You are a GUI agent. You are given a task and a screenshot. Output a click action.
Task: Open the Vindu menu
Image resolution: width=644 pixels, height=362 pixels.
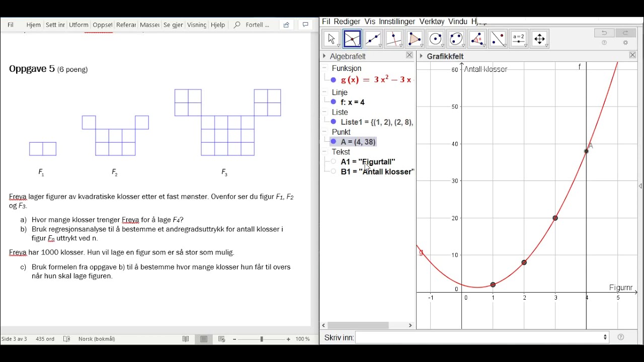point(458,22)
